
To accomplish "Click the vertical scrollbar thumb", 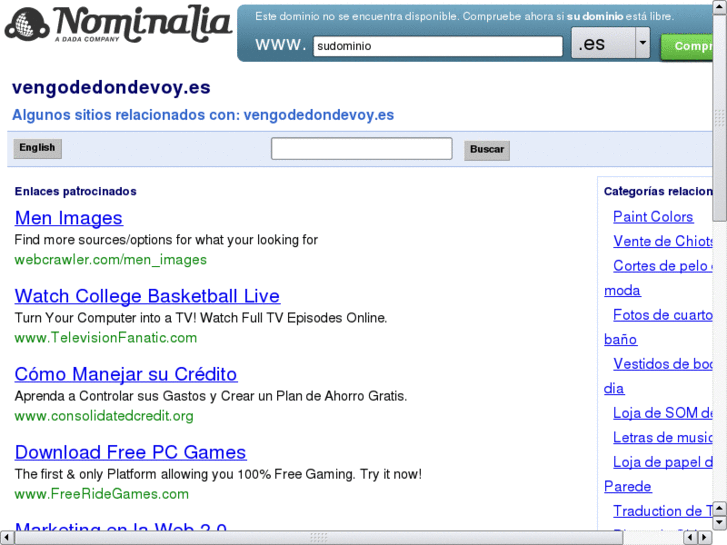I will tap(720, 118).
